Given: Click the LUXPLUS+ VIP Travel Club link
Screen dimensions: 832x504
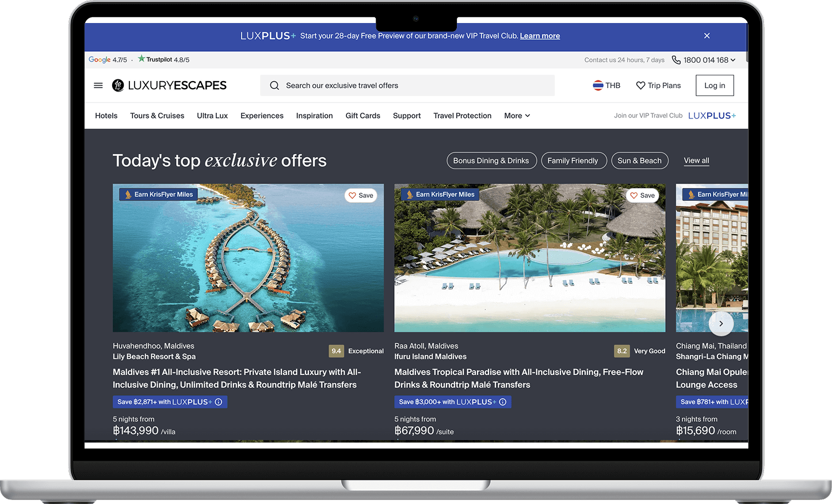Looking at the screenshot, I should coord(712,116).
